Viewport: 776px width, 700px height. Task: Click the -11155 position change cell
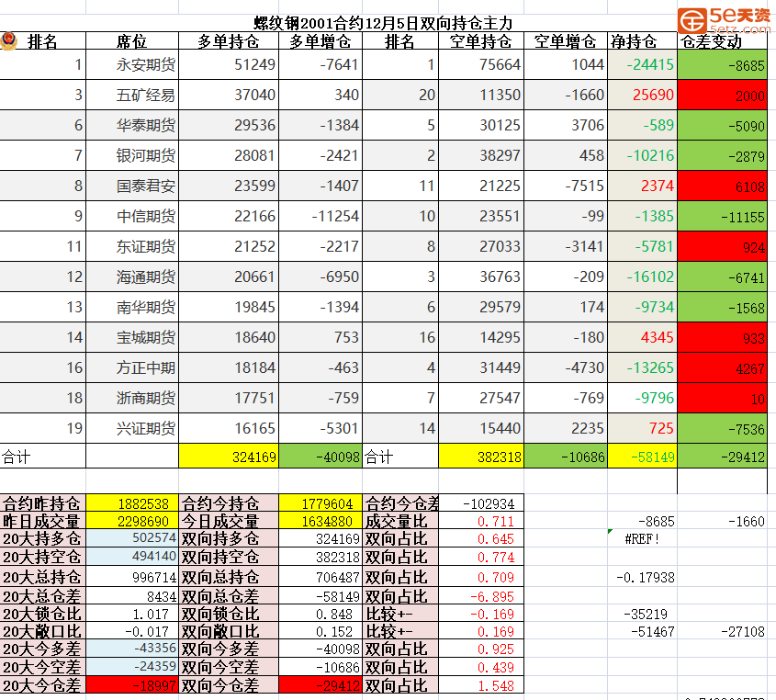(x=722, y=216)
